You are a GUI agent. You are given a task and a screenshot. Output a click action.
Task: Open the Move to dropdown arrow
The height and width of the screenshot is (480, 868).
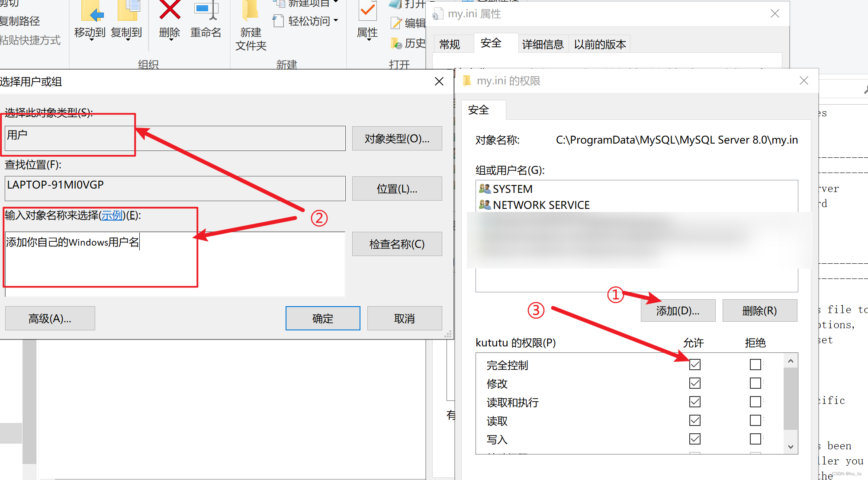[91, 40]
